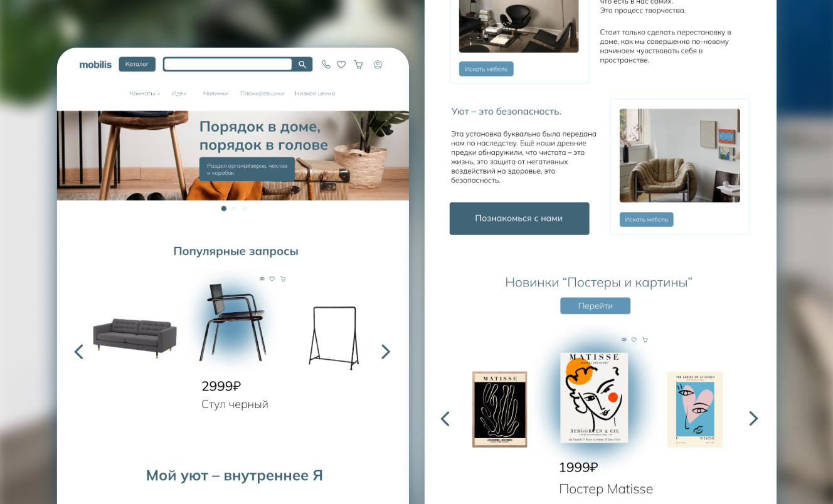Quick view Matisse poster with eye icon
The width and height of the screenshot is (833, 504).
624,340
